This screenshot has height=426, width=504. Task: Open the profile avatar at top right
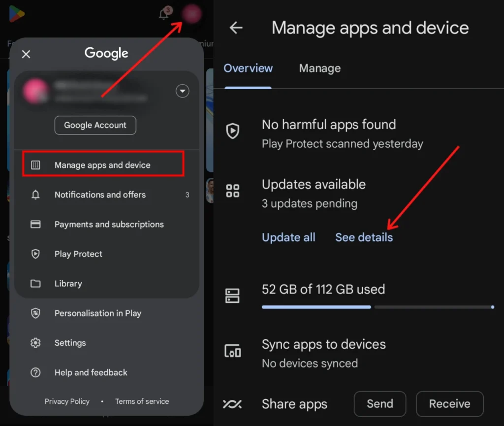192,14
